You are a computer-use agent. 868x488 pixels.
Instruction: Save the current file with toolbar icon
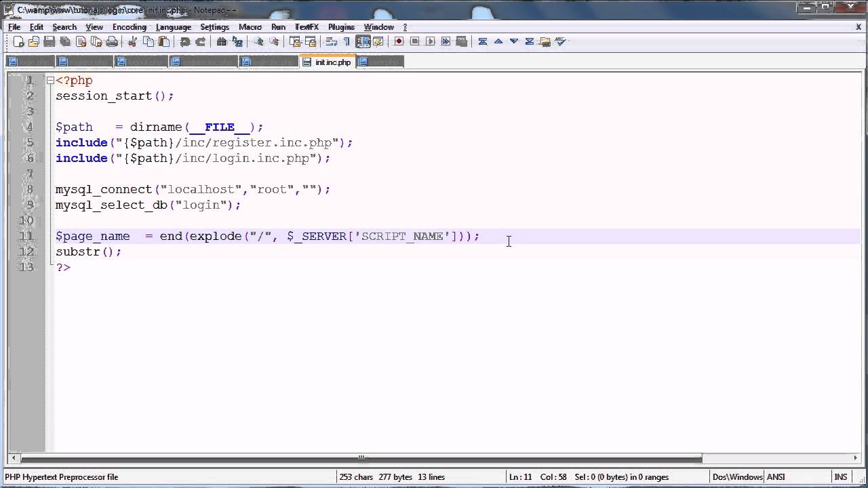click(x=50, y=41)
